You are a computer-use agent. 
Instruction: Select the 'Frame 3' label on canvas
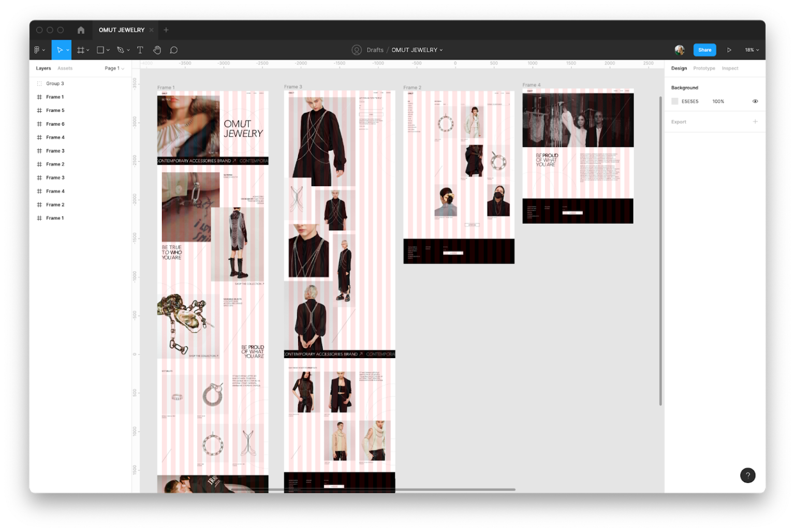tap(293, 87)
